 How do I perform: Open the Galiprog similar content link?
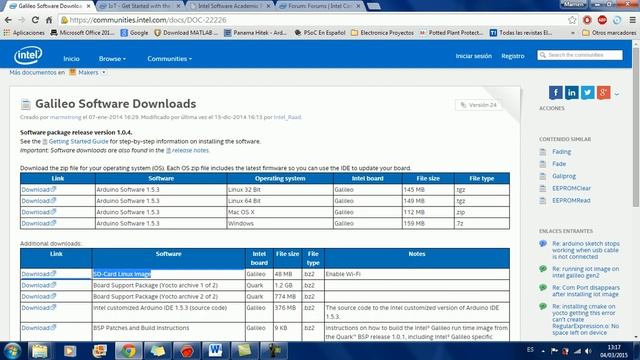(564, 176)
